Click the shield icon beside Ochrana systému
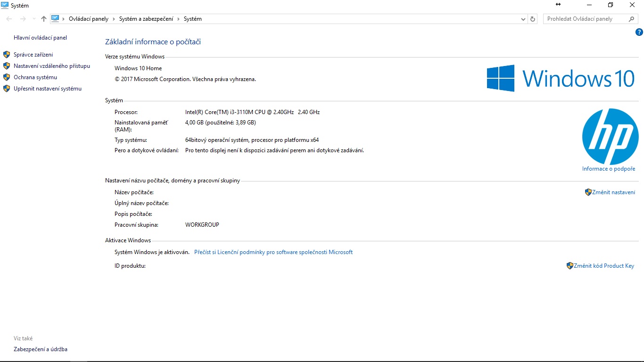Screen dimensions: 644x362 [x=7, y=77]
